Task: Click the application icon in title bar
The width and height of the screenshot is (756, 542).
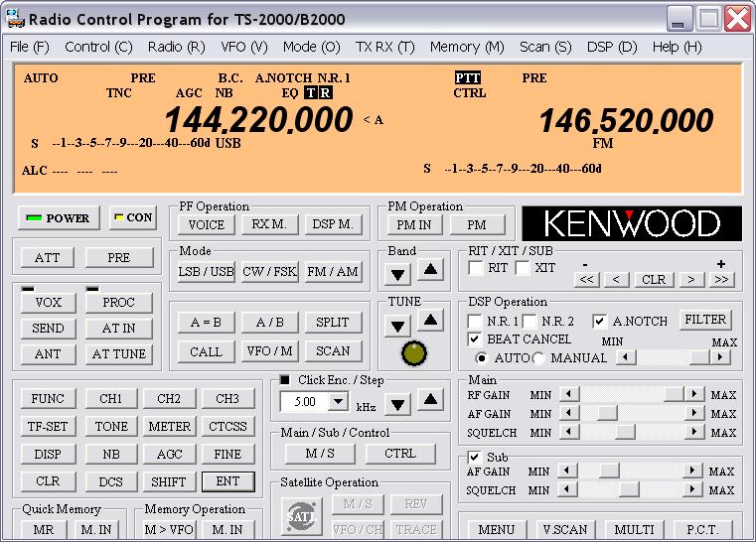Action: pyautogui.click(x=16, y=19)
